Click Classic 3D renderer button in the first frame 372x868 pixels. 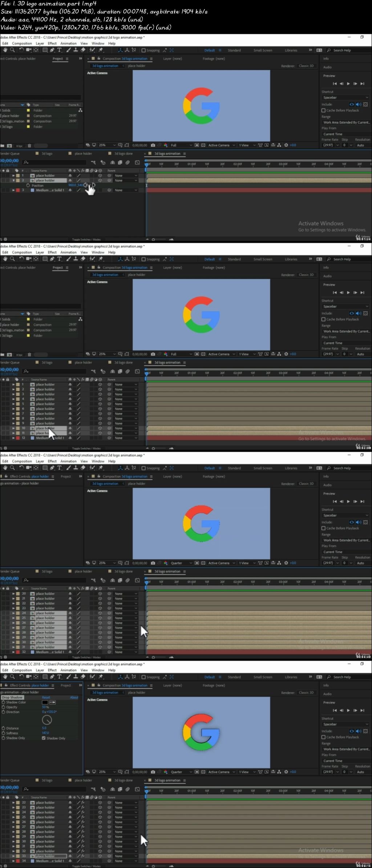tap(306, 66)
